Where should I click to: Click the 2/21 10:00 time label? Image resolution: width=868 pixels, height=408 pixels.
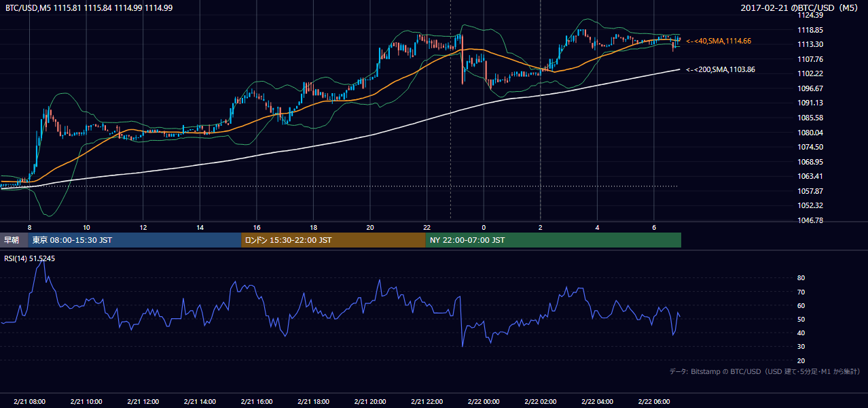[x=86, y=402]
